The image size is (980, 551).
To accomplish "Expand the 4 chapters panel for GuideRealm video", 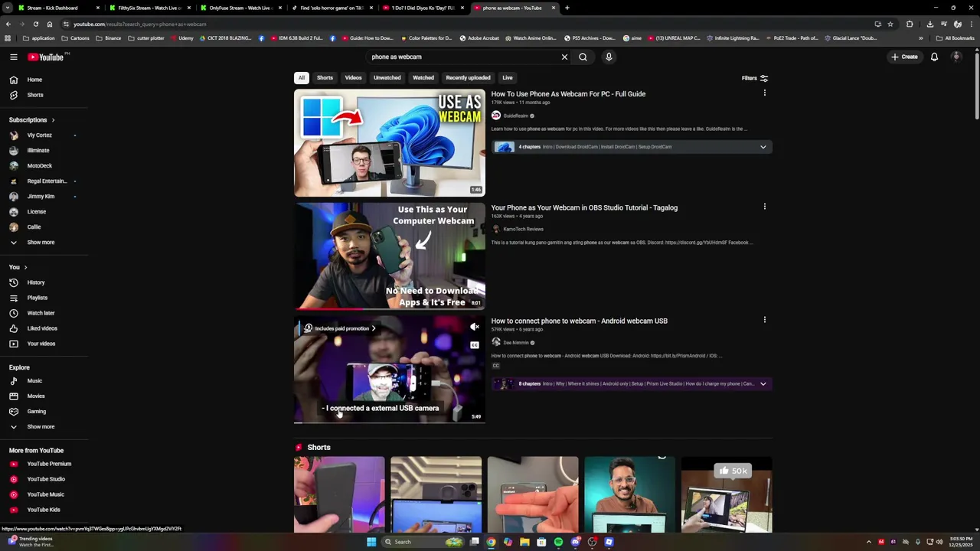I will (763, 147).
